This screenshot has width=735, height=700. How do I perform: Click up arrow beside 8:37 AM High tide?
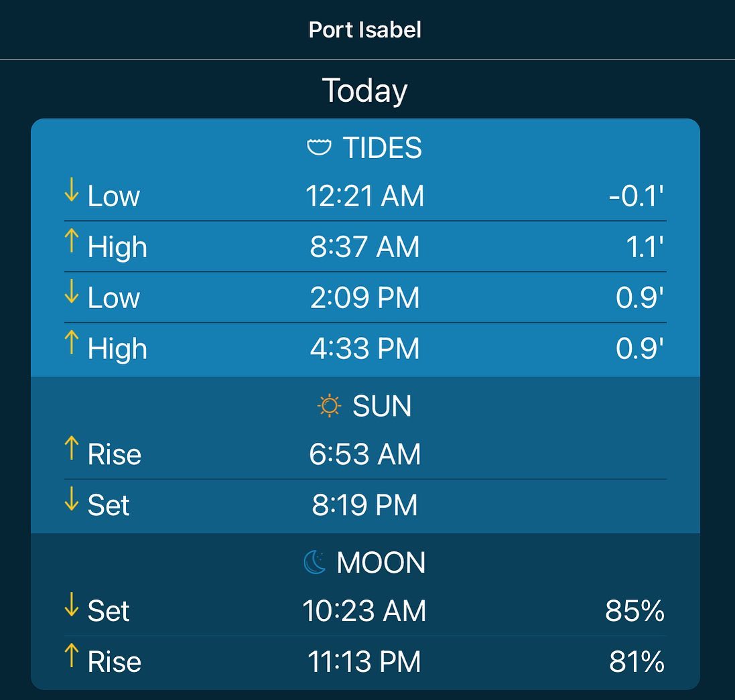pos(71,241)
